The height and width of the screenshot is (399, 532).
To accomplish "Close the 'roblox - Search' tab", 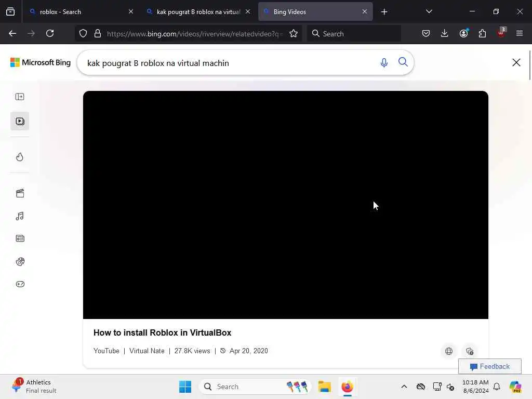I will tap(131, 12).
